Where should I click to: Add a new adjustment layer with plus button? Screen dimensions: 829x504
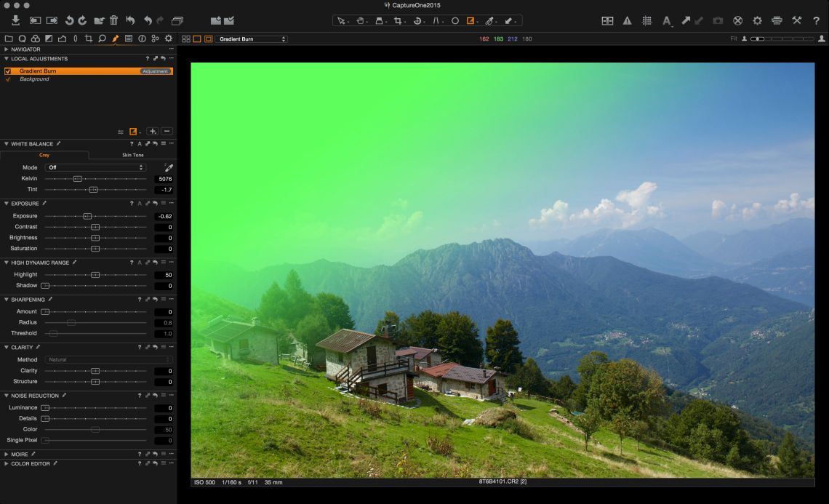152,132
